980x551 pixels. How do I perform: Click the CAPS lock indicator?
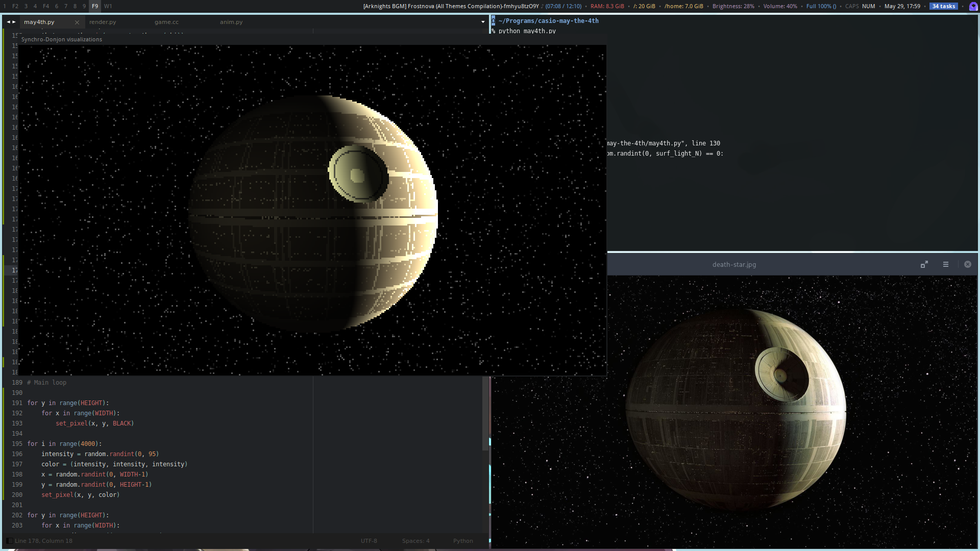click(x=852, y=6)
